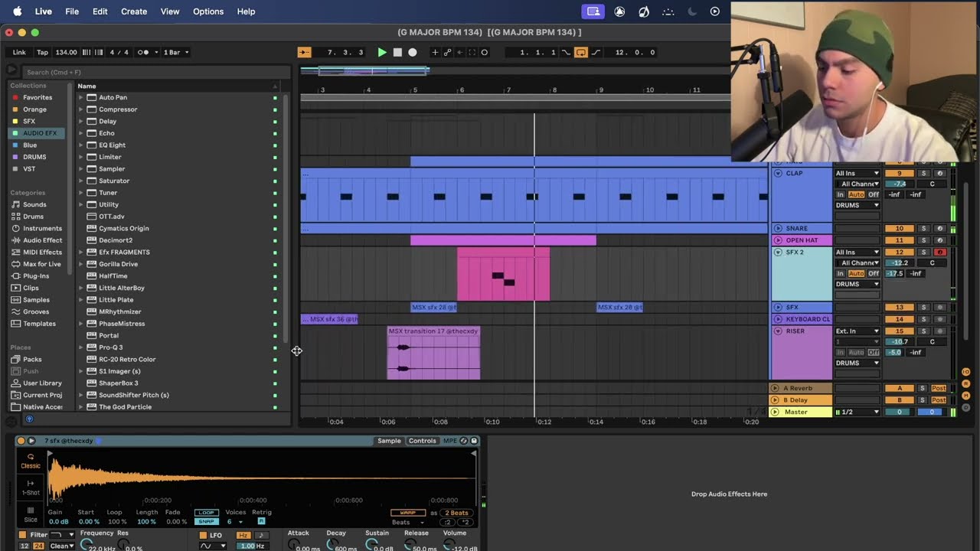Open the Sounds category
The width and height of the screenshot is (980, 551).
pos(34,204)
